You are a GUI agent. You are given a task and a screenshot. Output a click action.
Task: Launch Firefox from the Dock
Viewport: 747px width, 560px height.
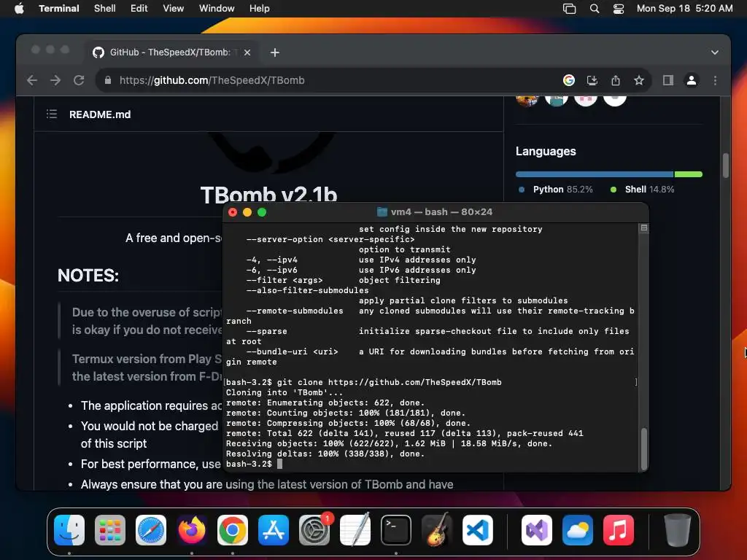192,530
